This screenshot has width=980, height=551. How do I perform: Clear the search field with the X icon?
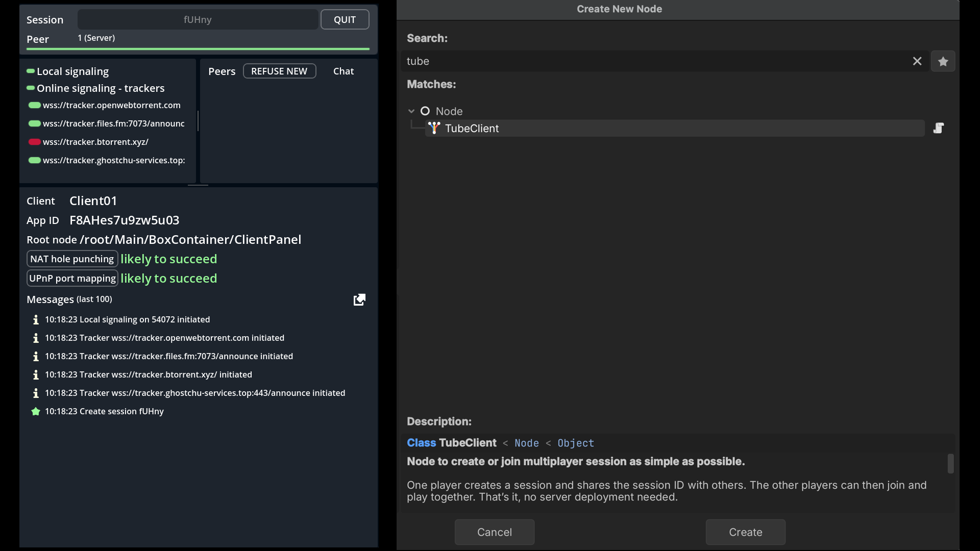pos(917,61)
